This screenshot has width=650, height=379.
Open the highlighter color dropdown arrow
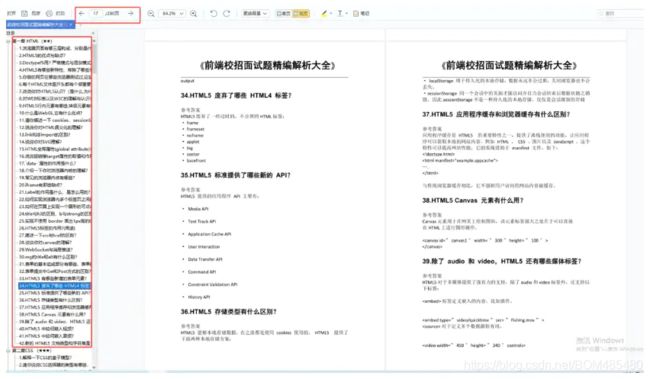click(x=331, y=13)
